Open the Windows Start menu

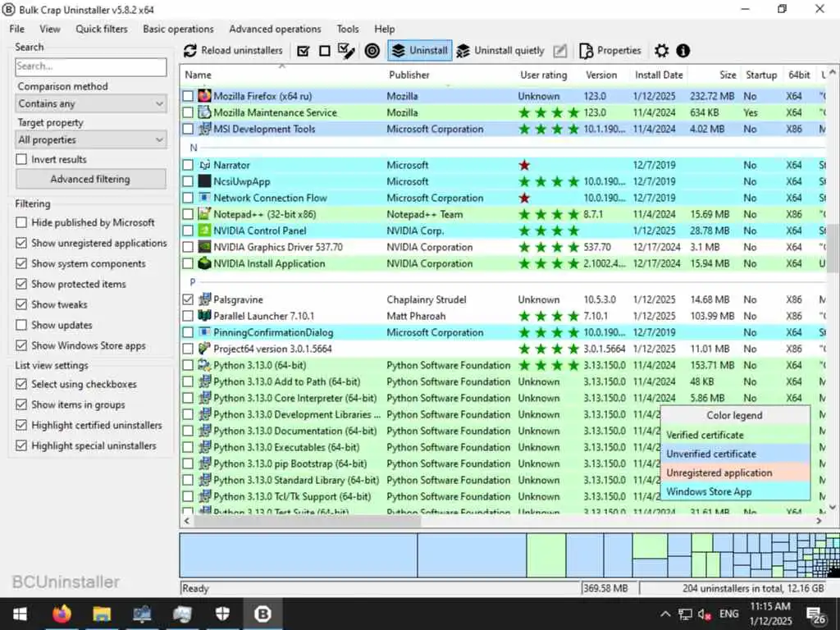coord(20,614)
